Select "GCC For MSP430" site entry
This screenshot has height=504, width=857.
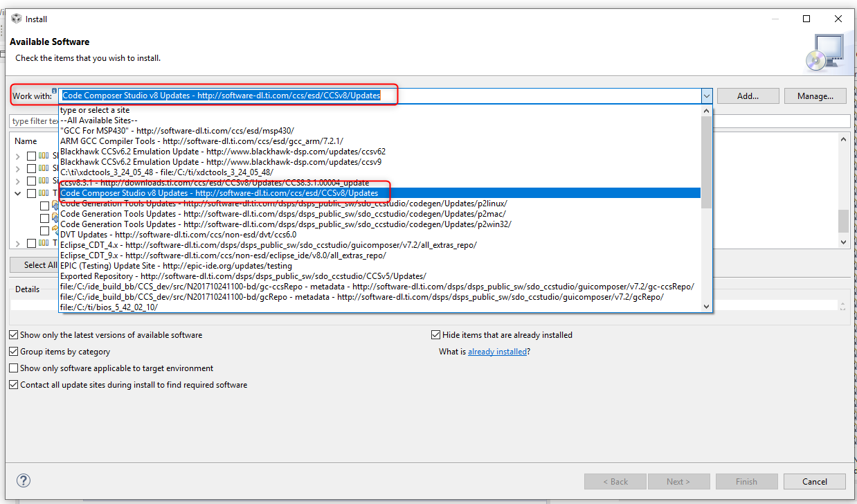pos(379,131)
